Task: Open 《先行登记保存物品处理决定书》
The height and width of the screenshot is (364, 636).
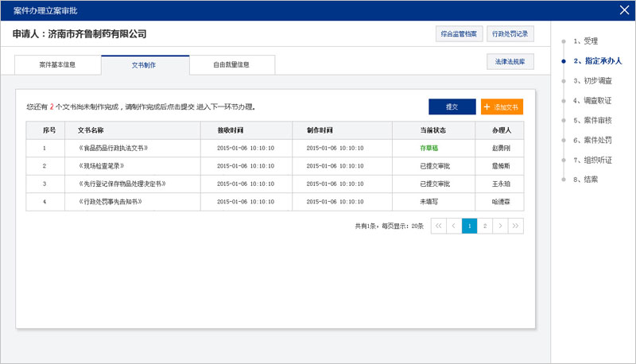Action: pyautogui.click(x=121, y=184)
